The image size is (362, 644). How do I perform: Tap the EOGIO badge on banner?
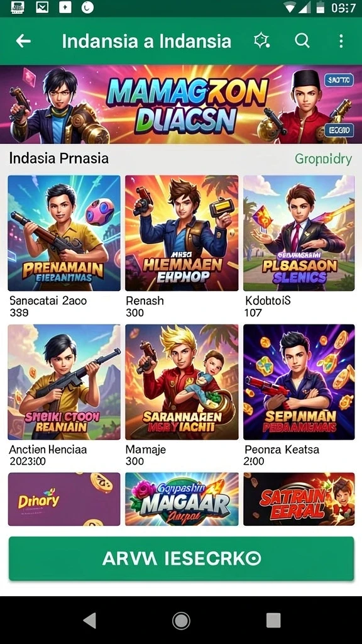point(339,131)
